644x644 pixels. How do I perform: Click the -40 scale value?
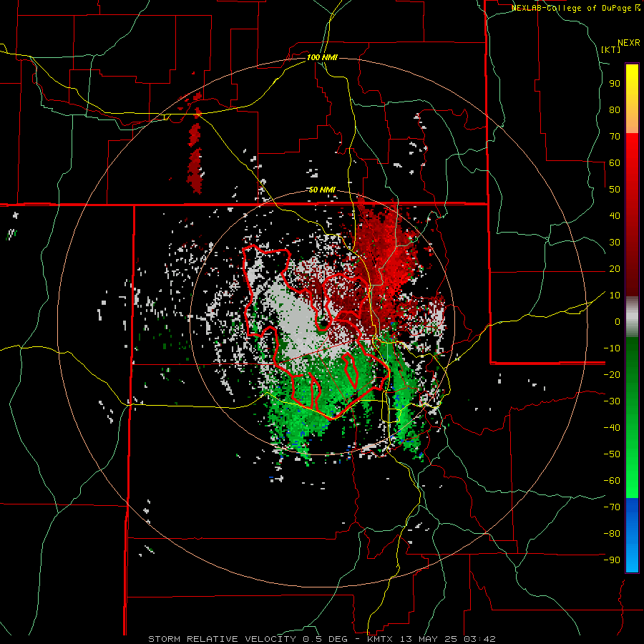tap(612, 428)
